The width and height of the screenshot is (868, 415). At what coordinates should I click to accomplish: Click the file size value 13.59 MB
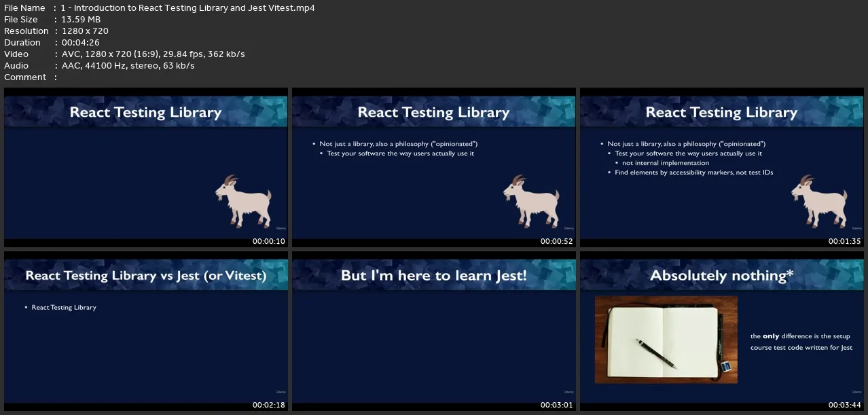(80, 20)
